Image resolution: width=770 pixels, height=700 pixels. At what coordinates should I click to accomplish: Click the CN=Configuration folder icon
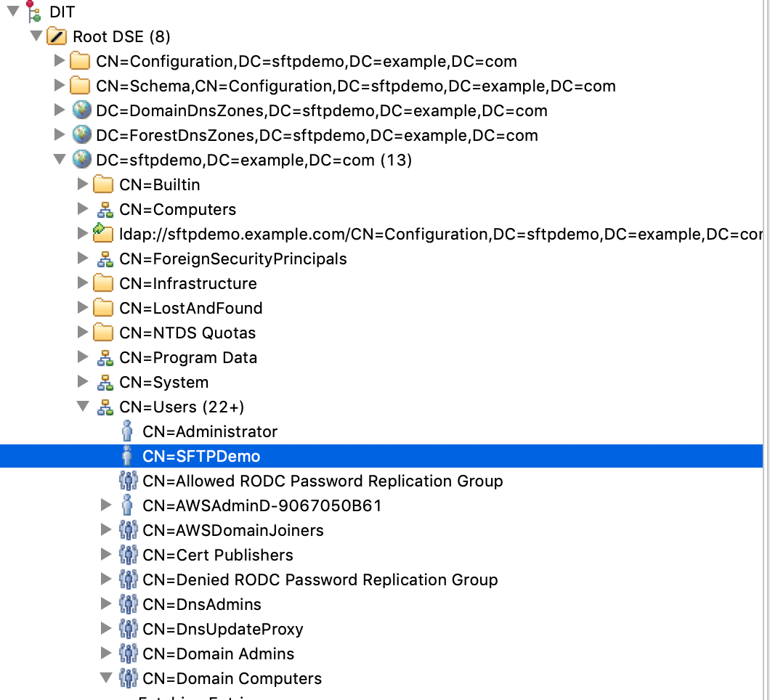click(x=80, y=61)
